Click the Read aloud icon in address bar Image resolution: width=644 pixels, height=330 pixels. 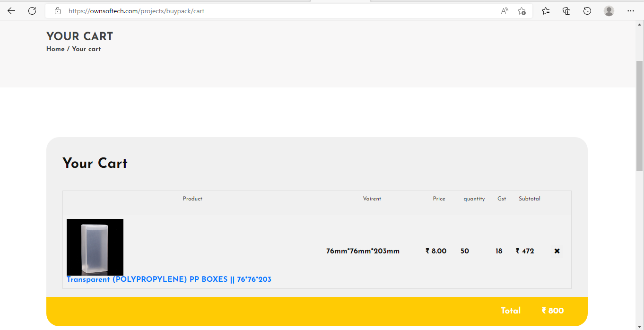[505, 11]
